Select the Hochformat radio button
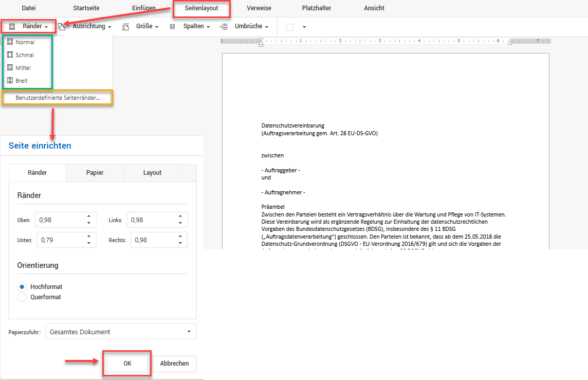588x380 pixels. pyautogui.click(x=22, y=286)
